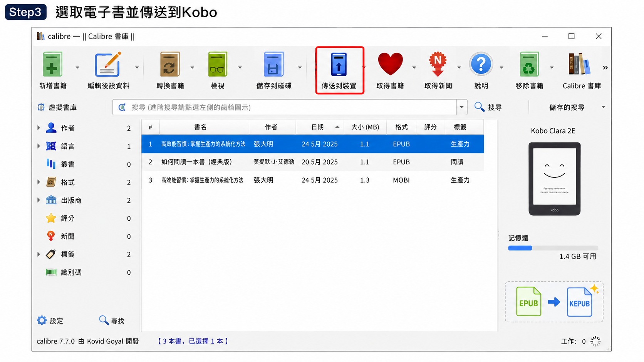Click the 移除書籍 remove books icon

point(529,65)
